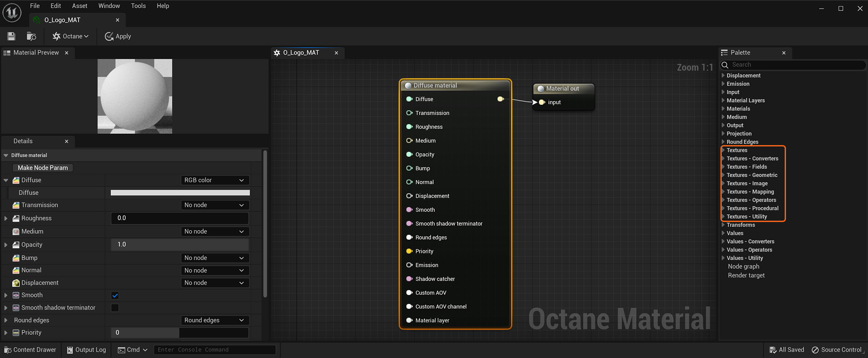The width and height of the screenshot is (868, 358).
Task: Click the Roughness property icon
Action: coord(16,219)
